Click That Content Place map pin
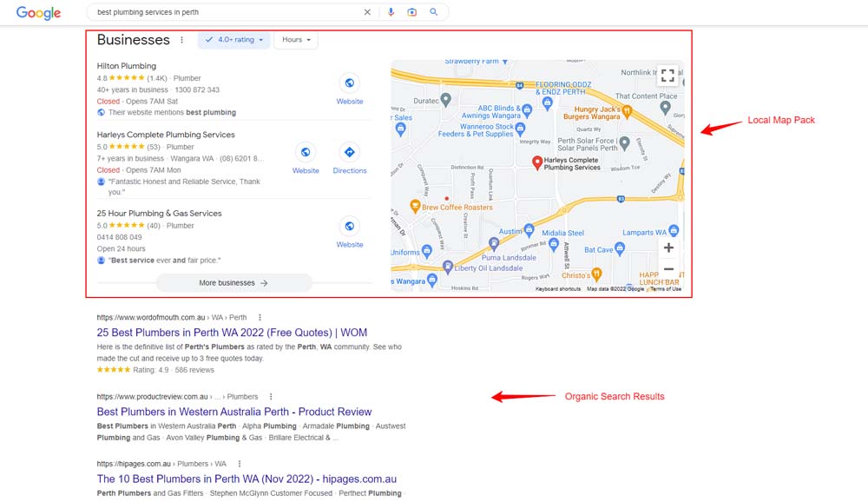 [665, 108]
